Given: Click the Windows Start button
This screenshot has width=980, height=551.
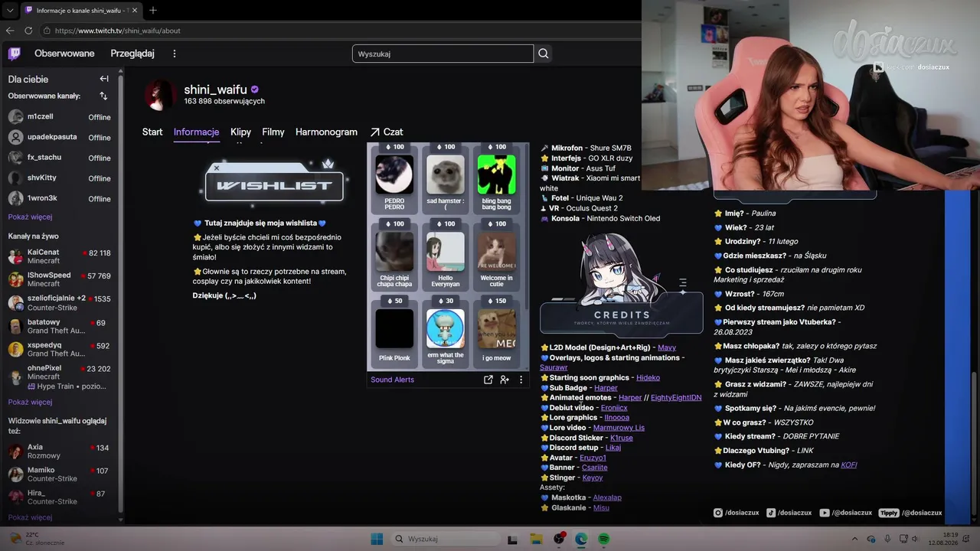Looking at the screenshot, I should click(377, 539).
